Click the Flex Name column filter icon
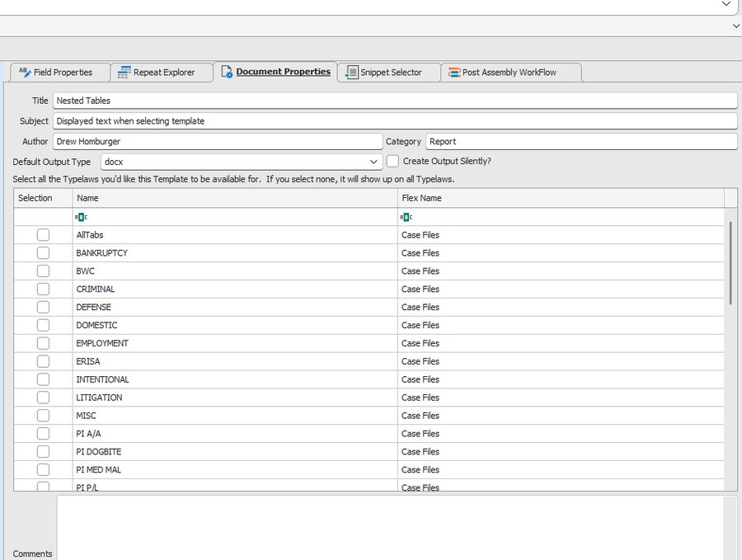Screen dimensions: 742x560 406,217
